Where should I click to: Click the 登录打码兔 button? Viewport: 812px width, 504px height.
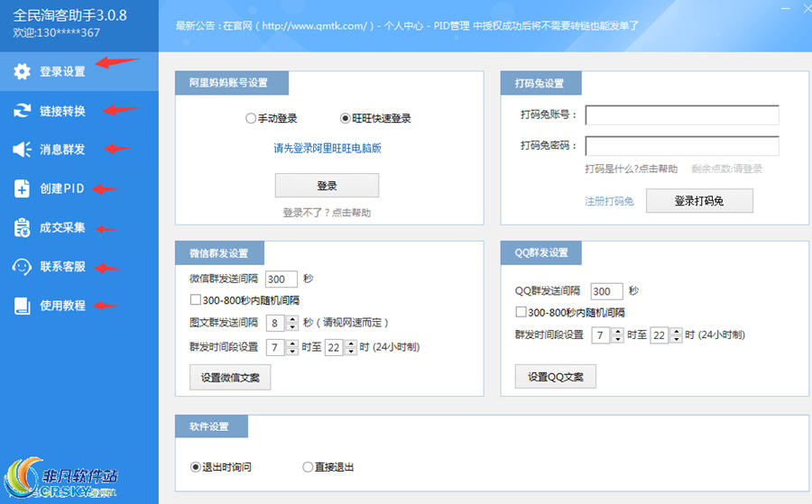(x=699, y=201)
